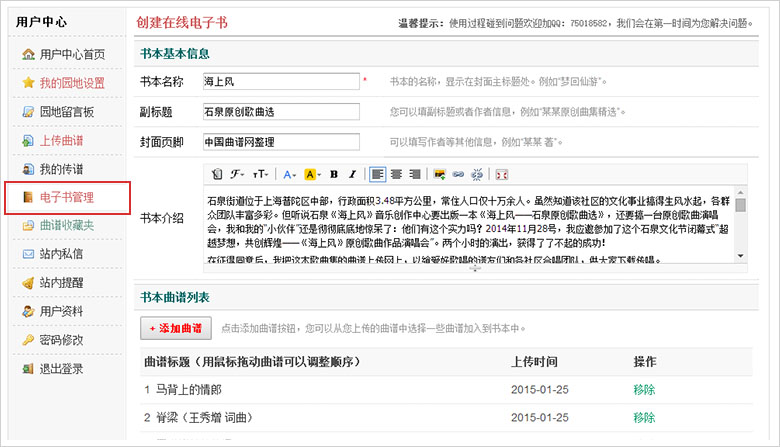Open 我的园地设置 sidebar item
Screen dimensions: 780x447
click(x=72, y=83)
